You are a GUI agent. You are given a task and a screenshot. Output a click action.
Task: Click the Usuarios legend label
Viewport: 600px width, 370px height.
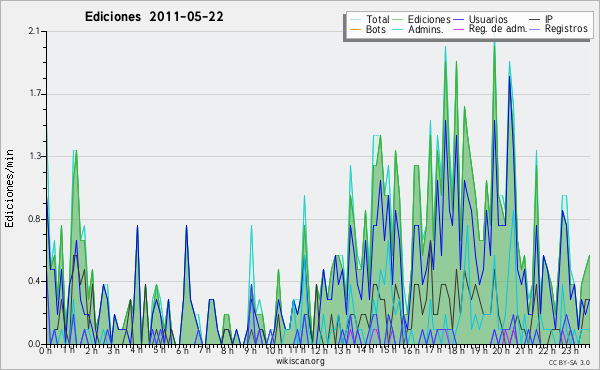(x=488, y=19)
